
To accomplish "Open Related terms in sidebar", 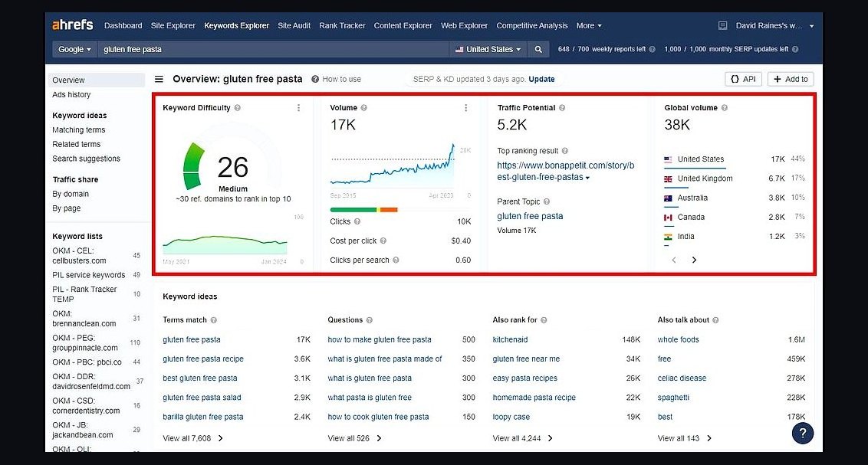I will pos(77,144).
